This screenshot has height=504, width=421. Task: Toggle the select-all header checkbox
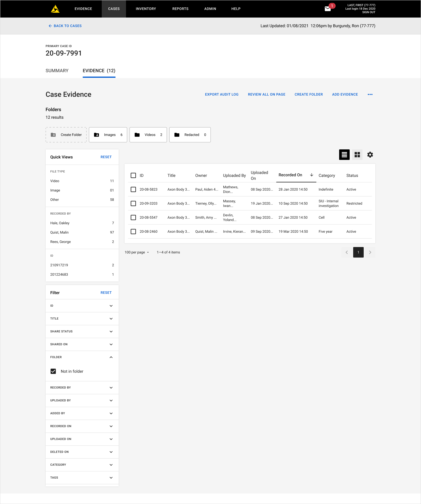(x=133, y=175)
